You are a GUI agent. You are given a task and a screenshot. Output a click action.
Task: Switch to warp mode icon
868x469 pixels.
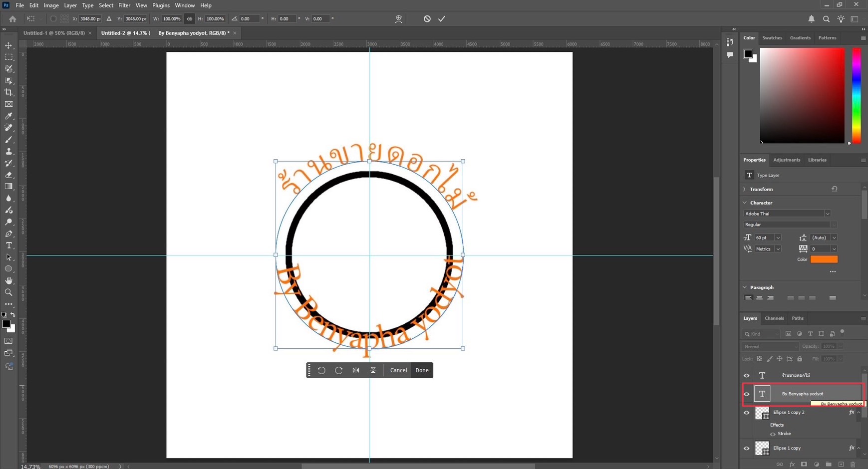tap(398, 19)
